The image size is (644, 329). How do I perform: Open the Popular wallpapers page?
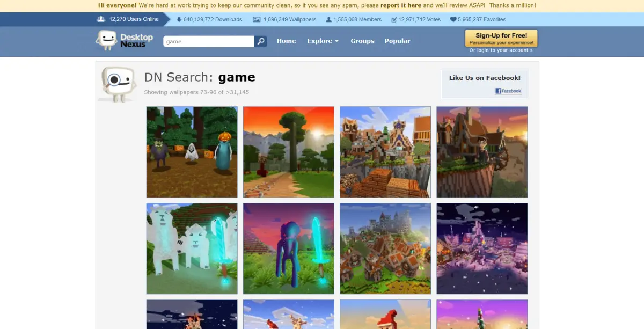pyautogui.click(x=397, y=41)
